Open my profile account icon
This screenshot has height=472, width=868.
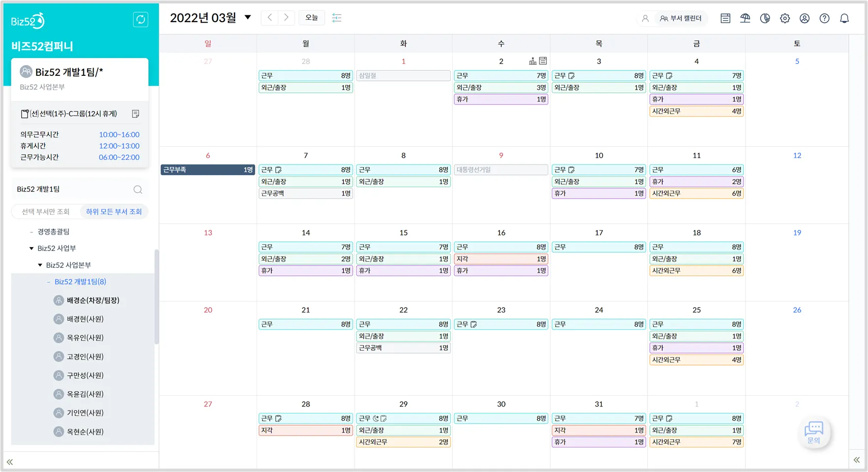804,18
